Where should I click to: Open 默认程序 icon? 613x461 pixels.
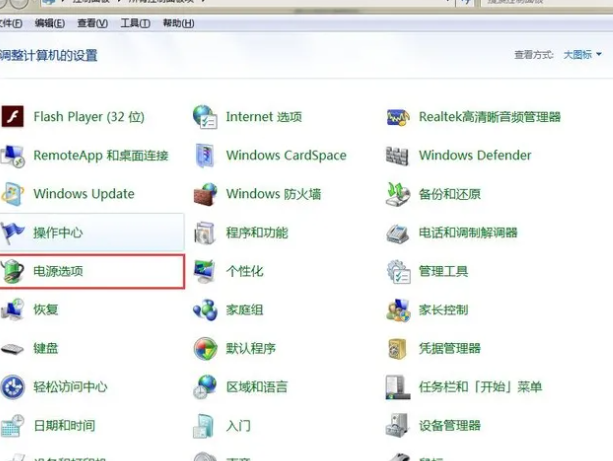205,348
